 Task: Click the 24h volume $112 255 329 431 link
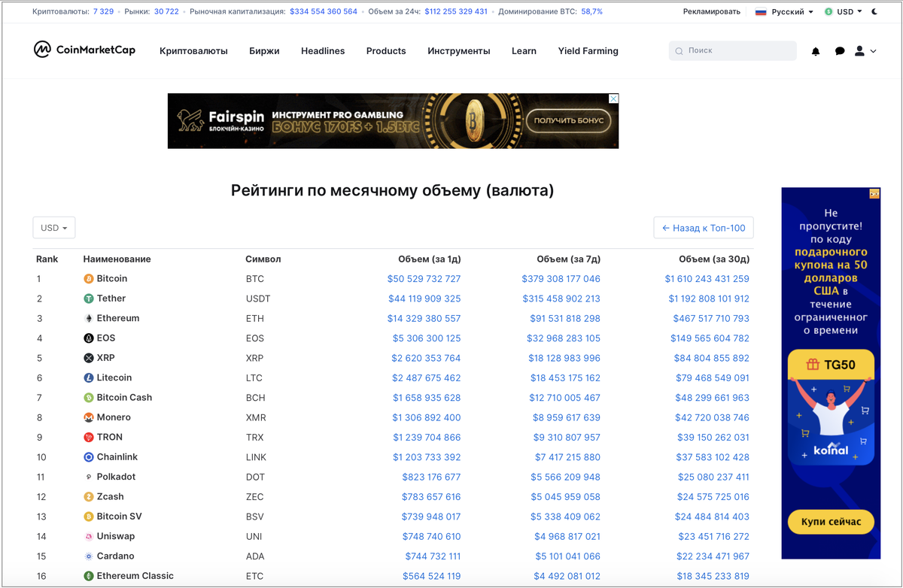click(x=456, y=12)
